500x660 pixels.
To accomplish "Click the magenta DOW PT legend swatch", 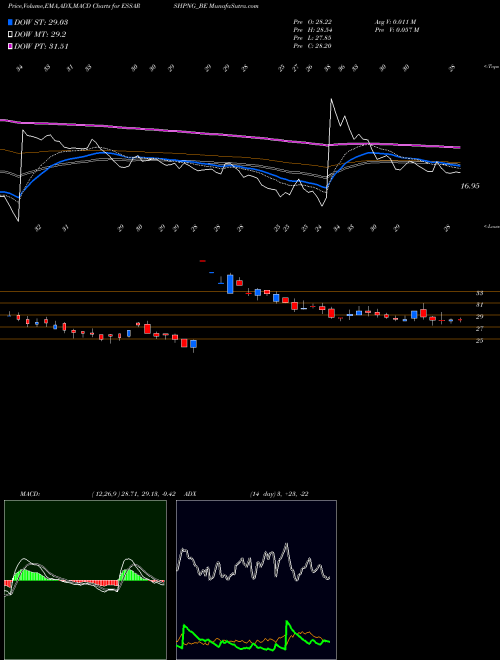I will [11, 46].
